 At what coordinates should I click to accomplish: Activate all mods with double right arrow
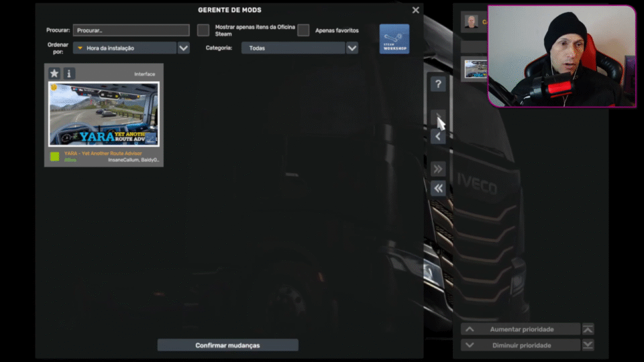[x=438, y=169]
